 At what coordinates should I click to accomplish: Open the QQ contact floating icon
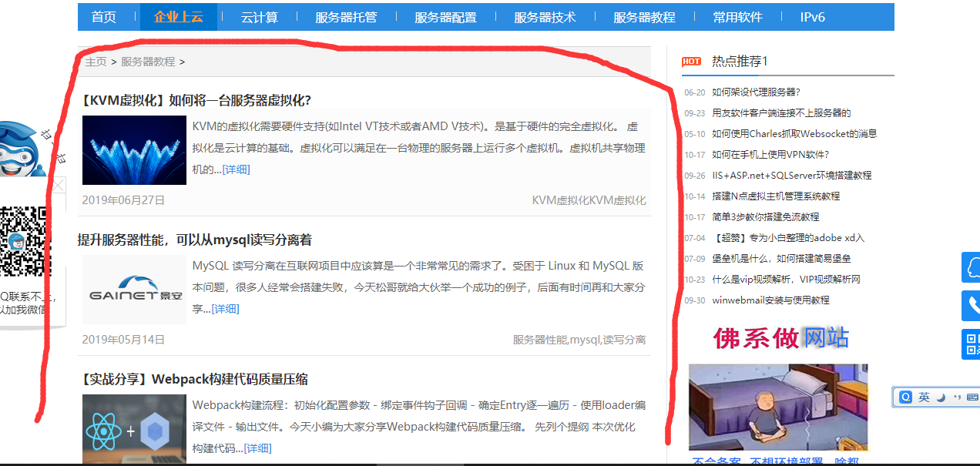(x=972, y=267)
